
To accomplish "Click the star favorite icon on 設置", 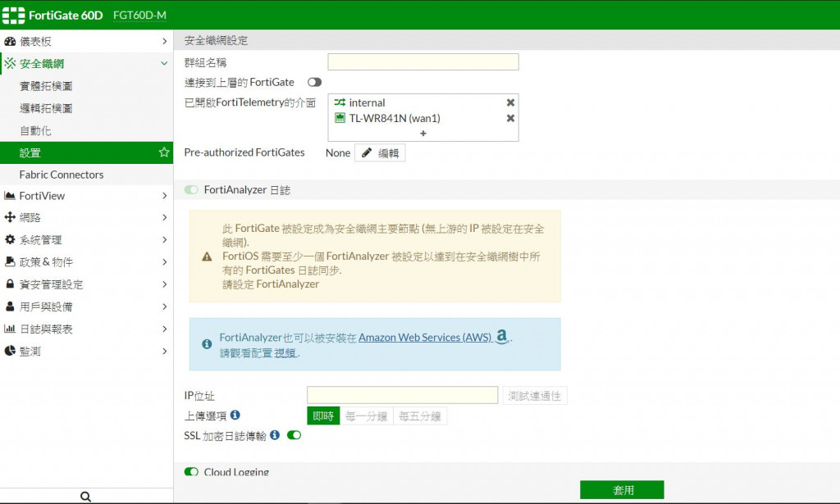I will pyautogui.click(x=164, y=152).
